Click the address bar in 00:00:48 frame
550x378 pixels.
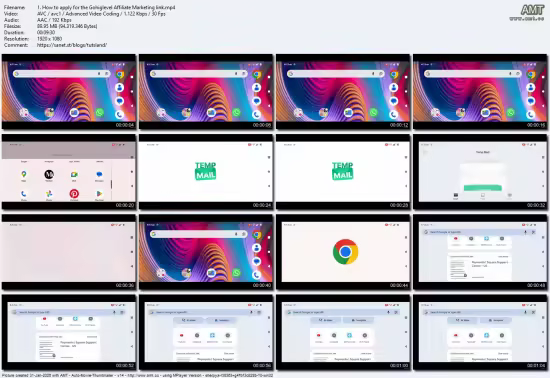point(480,232)
